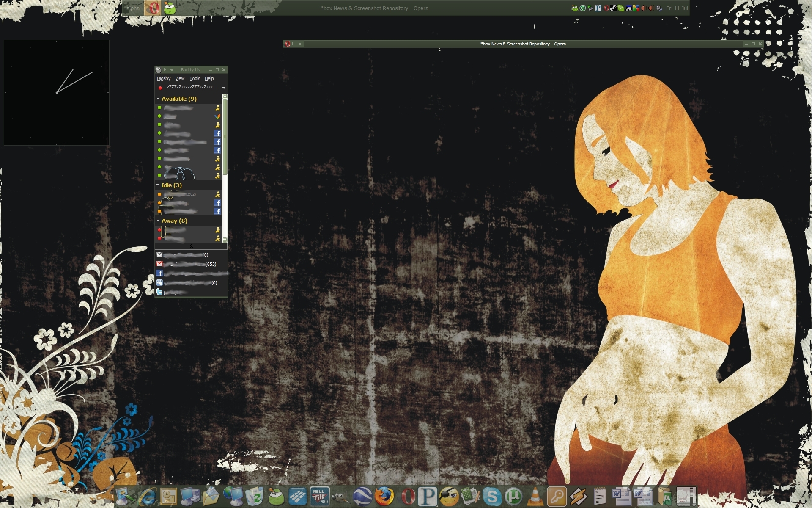Open uTorrent from the dock
Viewport: 812px width, 508px height.
click(513, 496)
